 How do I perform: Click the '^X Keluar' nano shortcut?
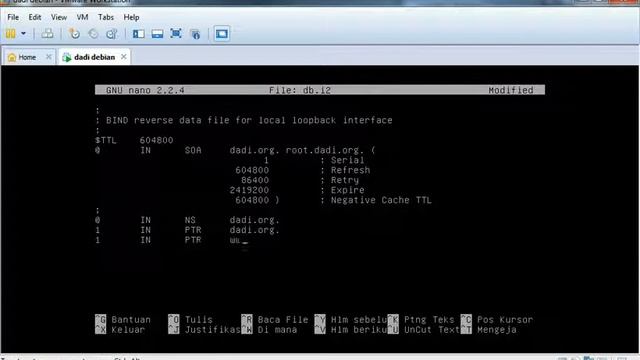[120, 330]
